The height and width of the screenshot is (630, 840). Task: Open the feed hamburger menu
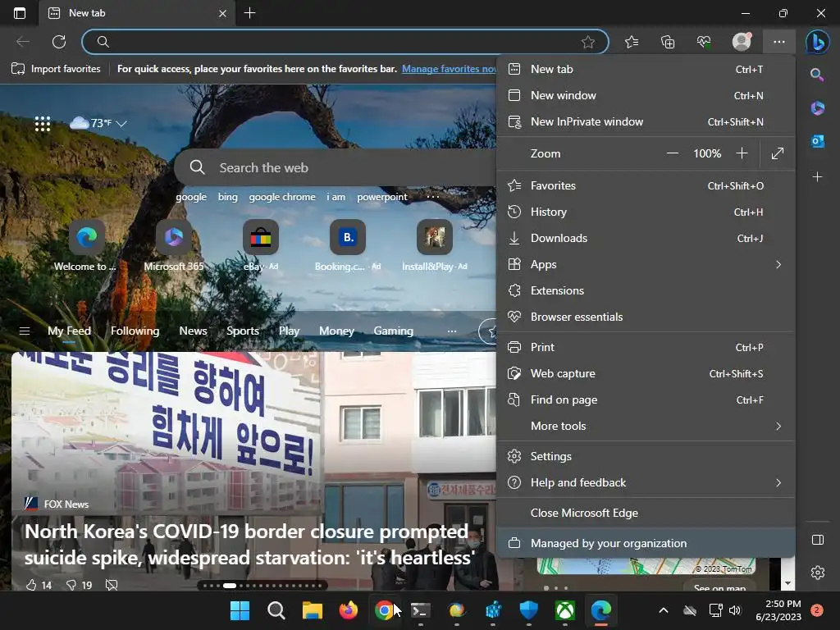point(24,331)
